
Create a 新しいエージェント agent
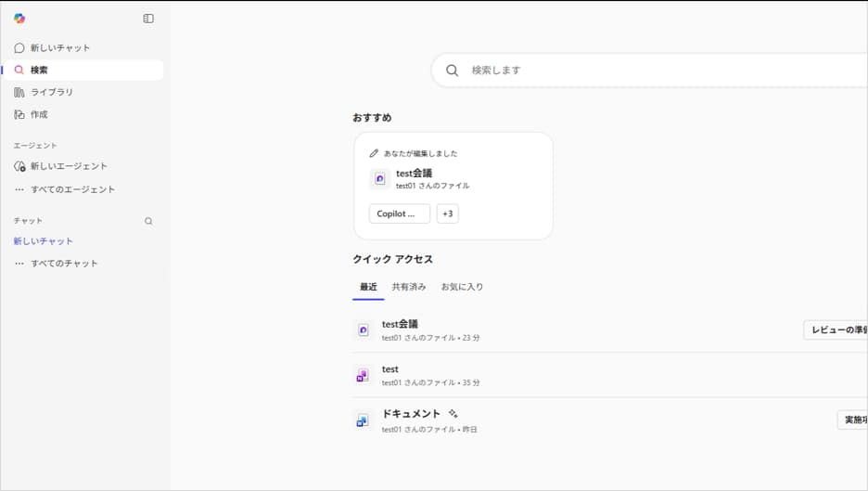pos(69,166)
